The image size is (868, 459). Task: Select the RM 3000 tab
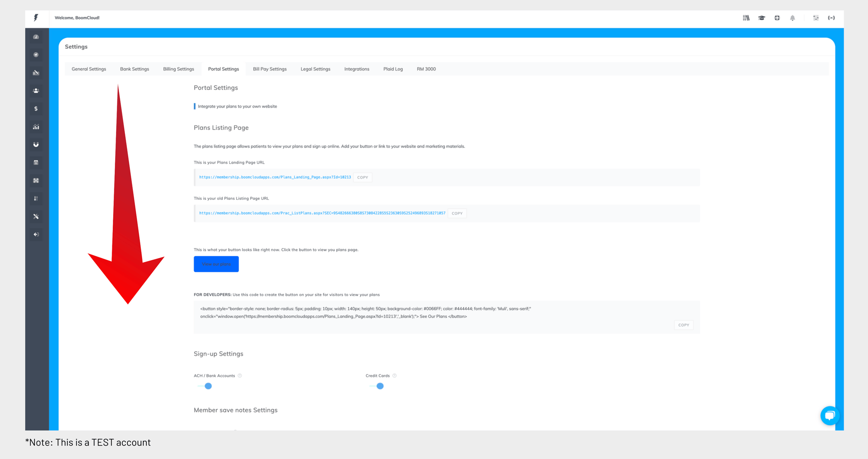[426, 69]
